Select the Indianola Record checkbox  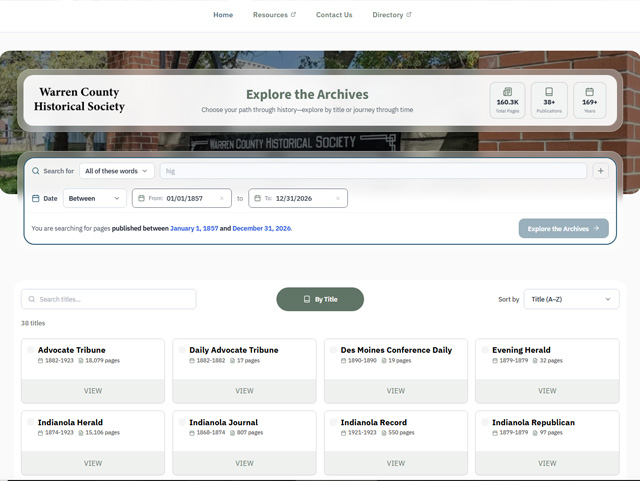coord(333,422)
